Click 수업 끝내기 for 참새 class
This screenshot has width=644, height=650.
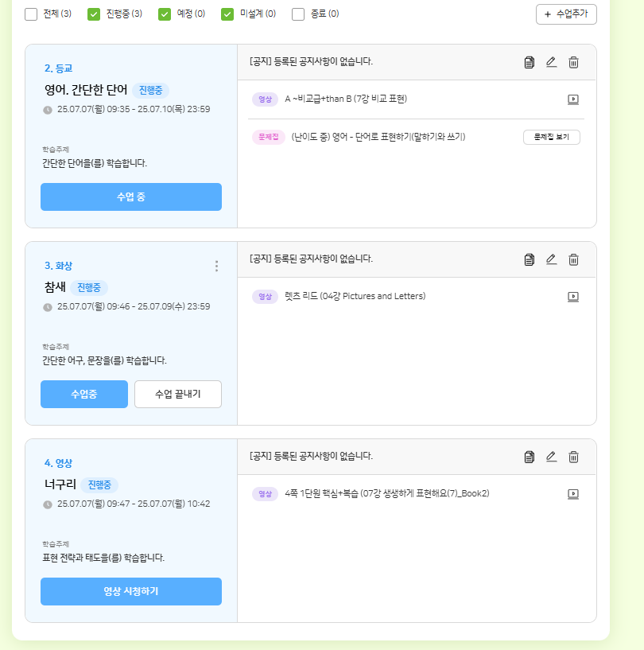coord(177,394)
